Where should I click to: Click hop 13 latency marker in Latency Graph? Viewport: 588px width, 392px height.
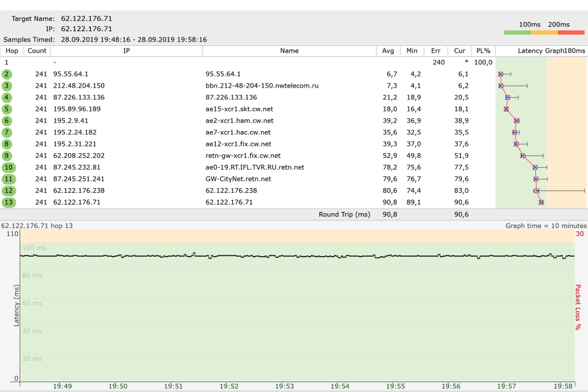click(541, 202)
